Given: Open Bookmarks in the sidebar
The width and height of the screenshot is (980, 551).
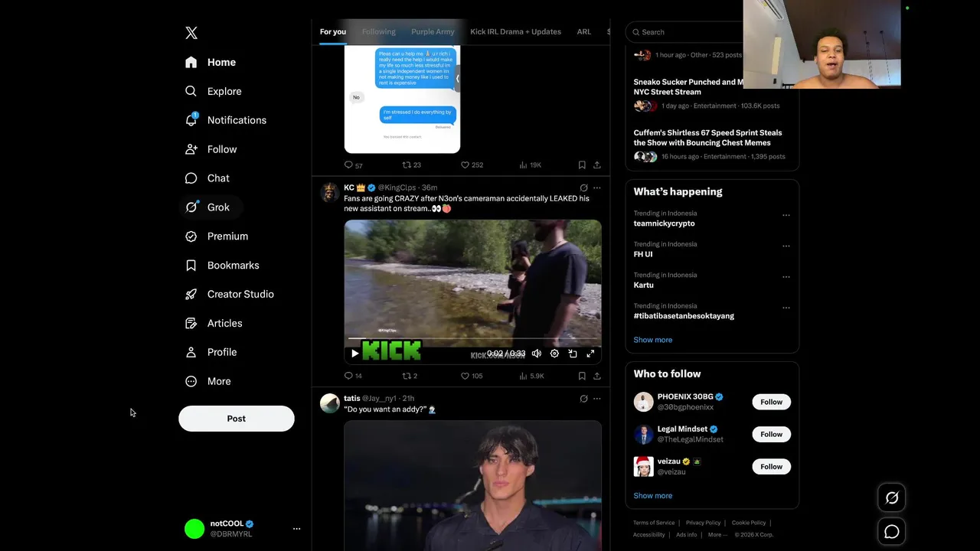Looking at the screenshot, I should [x=223, y=266].
